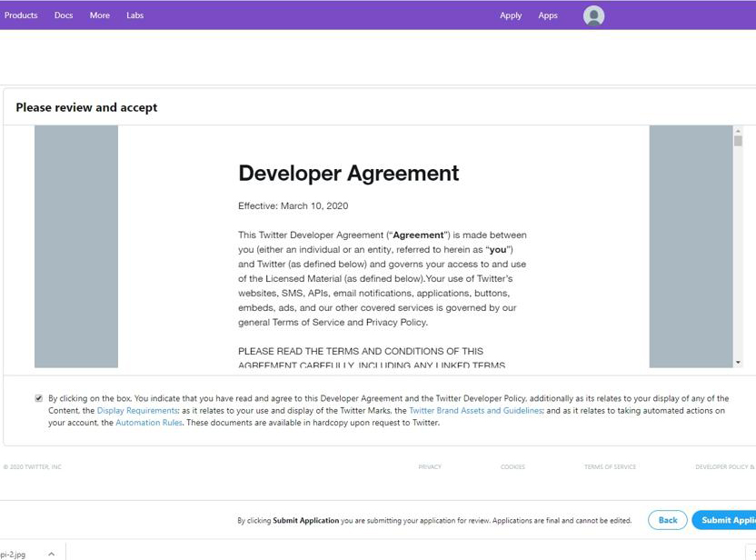Click Apps in the top navigation
This screenshot has height=560, width=756.
[548, 15]
